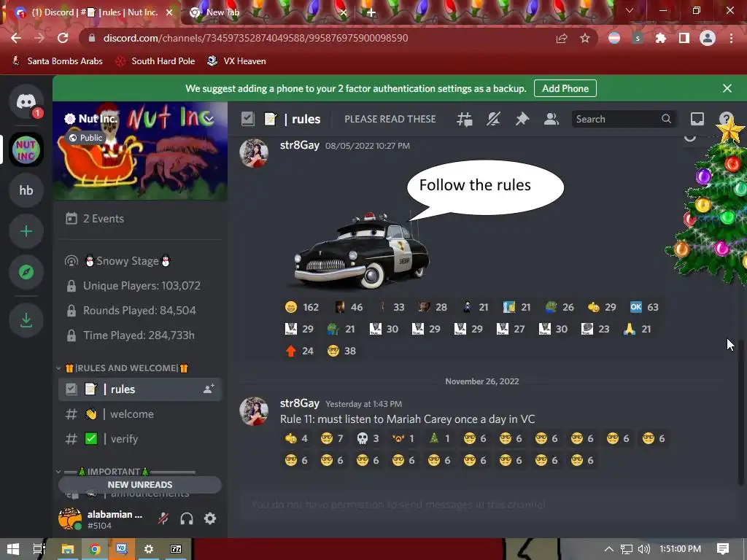Screen dimensions: 747x560
Task: Open Windows notification center icon
Action: pos(723,549)
